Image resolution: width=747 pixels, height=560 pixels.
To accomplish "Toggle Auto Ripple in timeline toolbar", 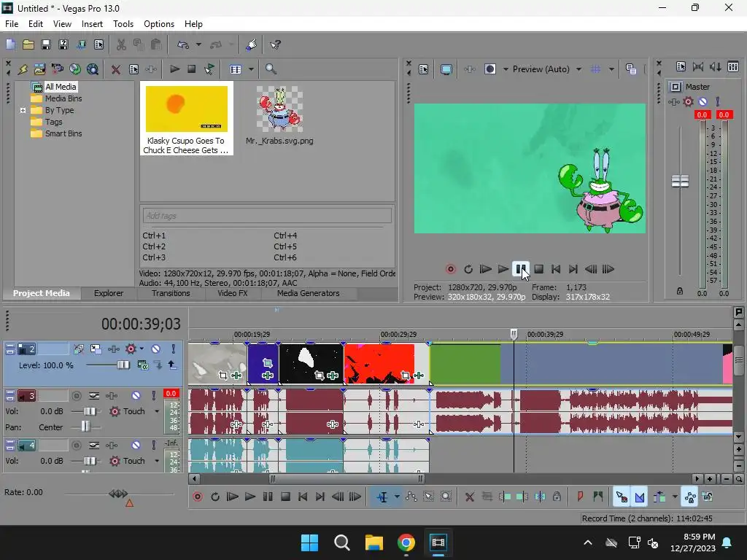I will (659, 497).
